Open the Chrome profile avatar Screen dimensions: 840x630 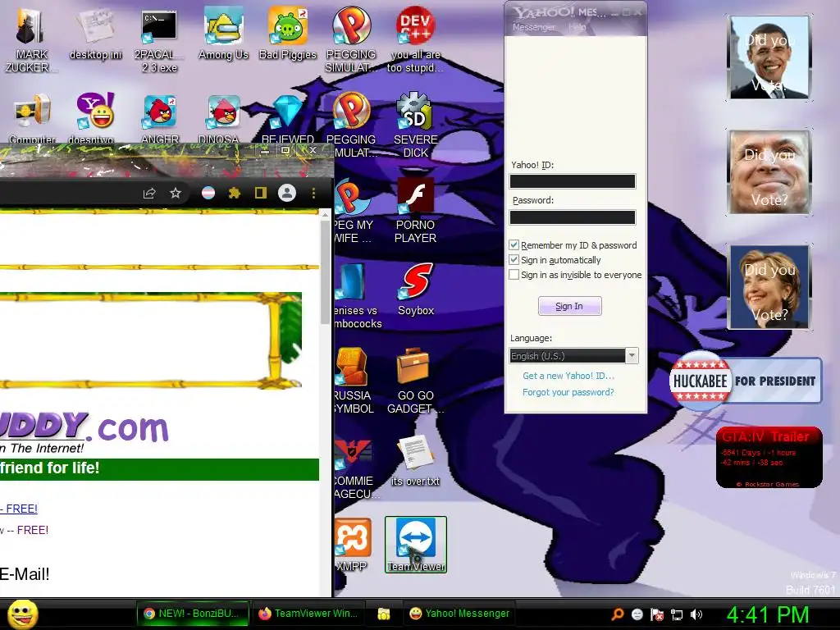click(x=287, y=193)
